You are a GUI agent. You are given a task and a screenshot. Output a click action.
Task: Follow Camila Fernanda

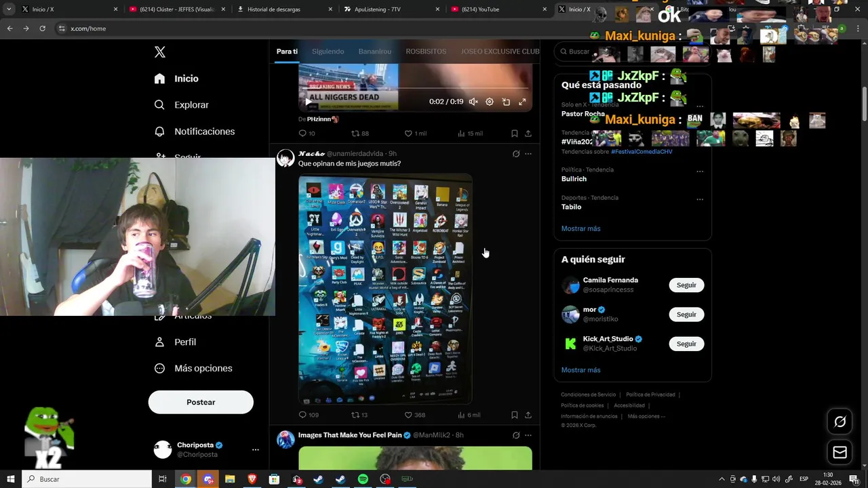(686, 285)
